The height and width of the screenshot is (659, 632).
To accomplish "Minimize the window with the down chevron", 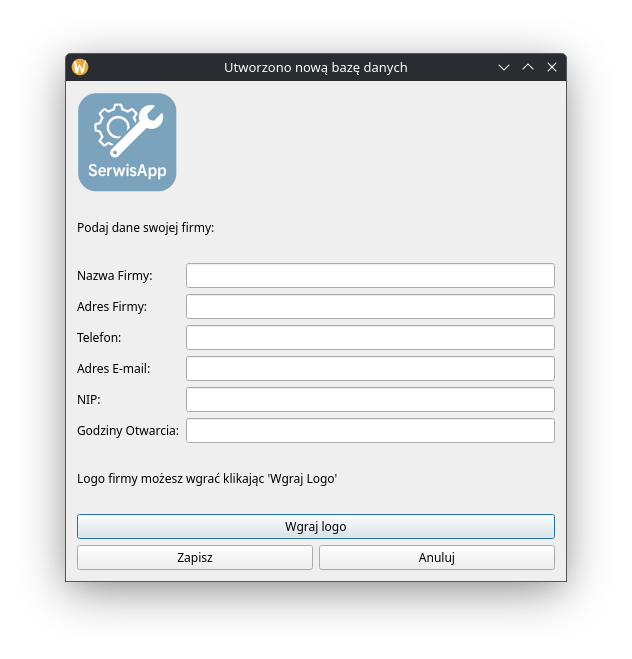I will click(505, 68).
